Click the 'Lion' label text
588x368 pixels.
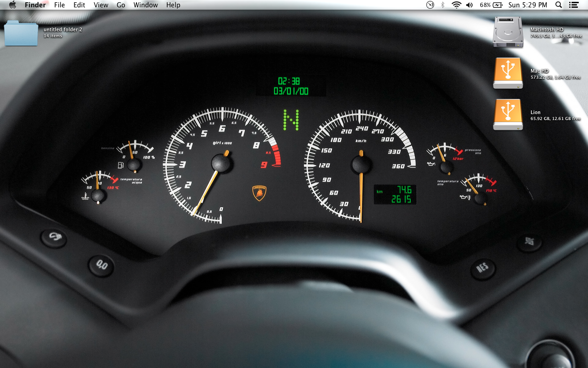pyautogui.click(x=536, y=112)
